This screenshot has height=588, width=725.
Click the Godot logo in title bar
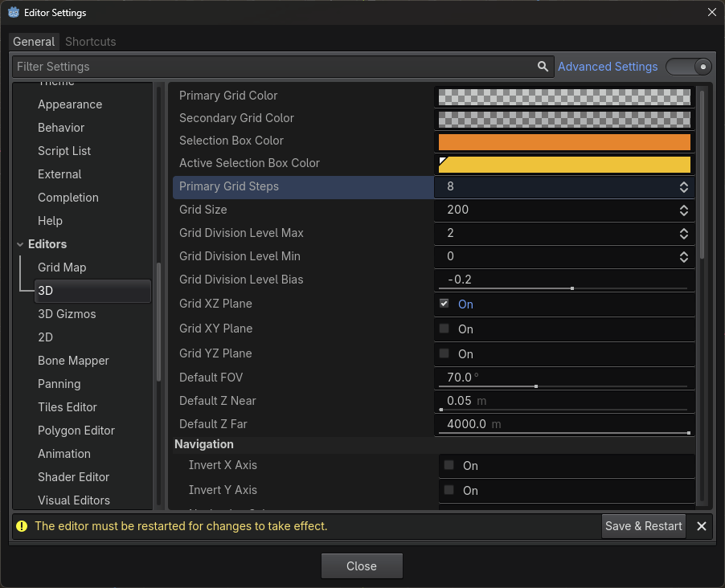pos(14,12)
